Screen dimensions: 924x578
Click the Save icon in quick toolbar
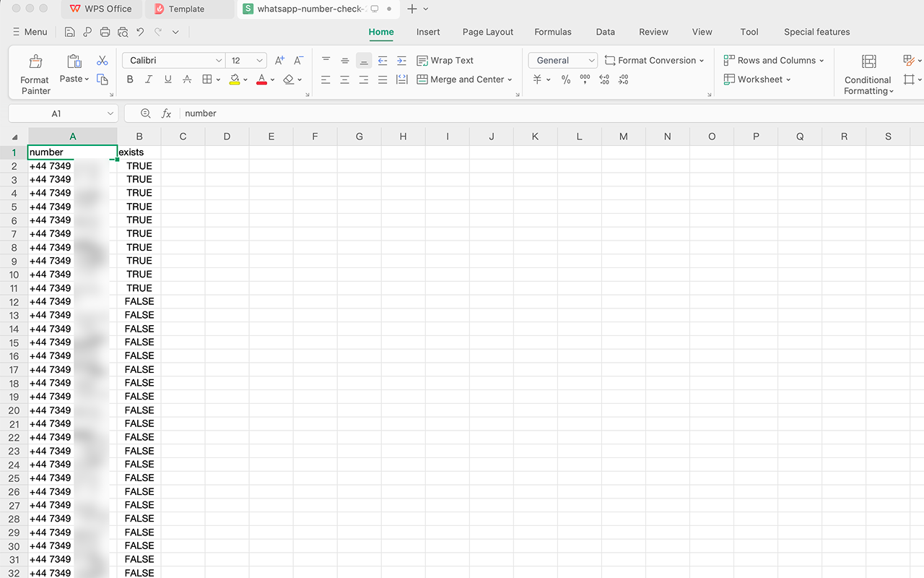(x=69, y=32)
